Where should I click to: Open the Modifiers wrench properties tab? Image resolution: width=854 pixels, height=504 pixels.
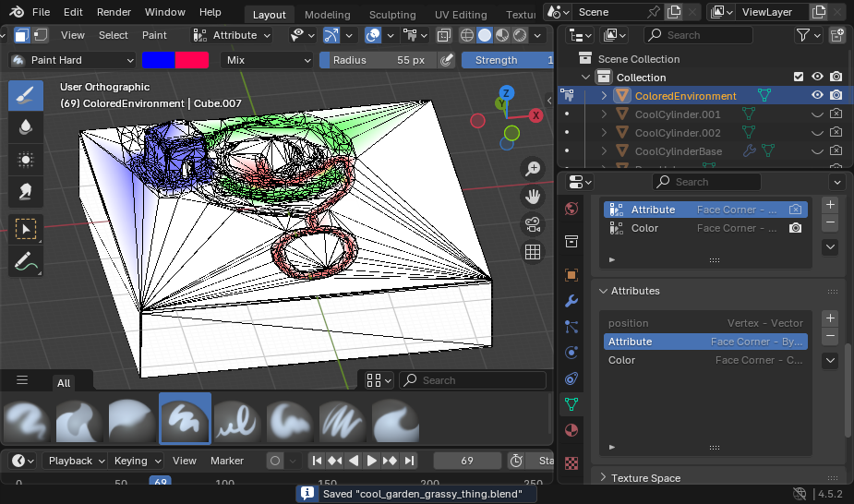[x=571, y=301]
